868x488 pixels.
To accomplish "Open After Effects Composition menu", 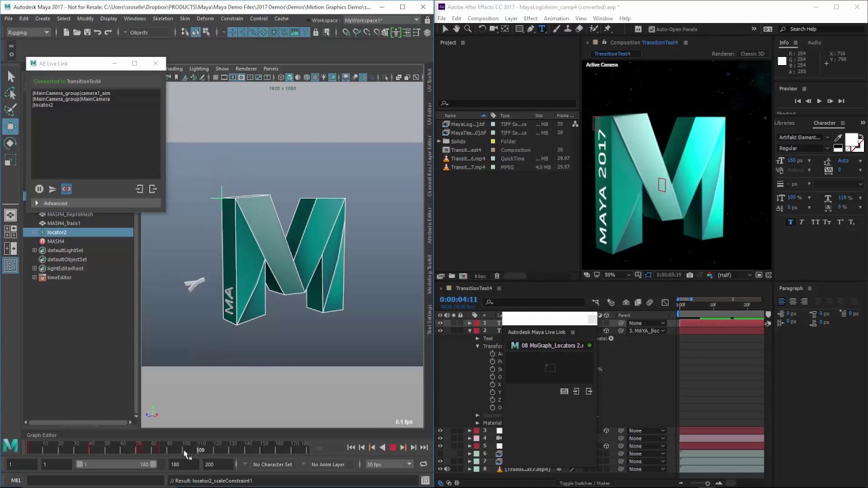I will (x=483, y=18).
